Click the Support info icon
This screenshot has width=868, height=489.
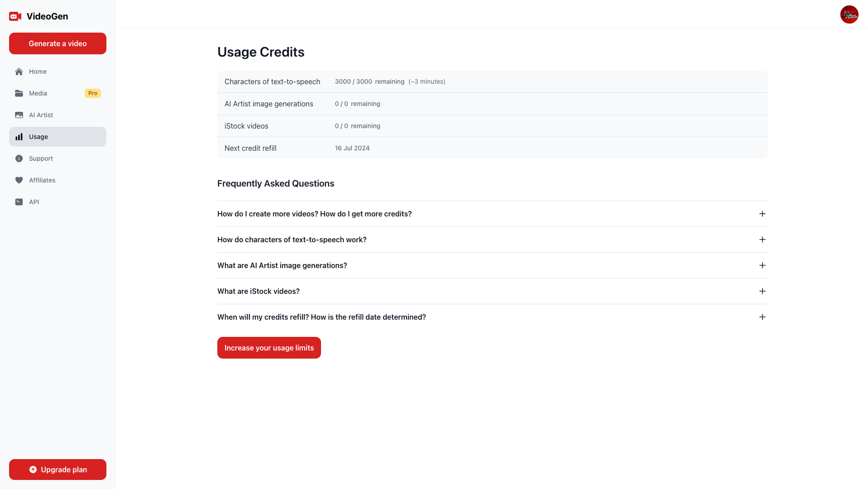(19, 158)
